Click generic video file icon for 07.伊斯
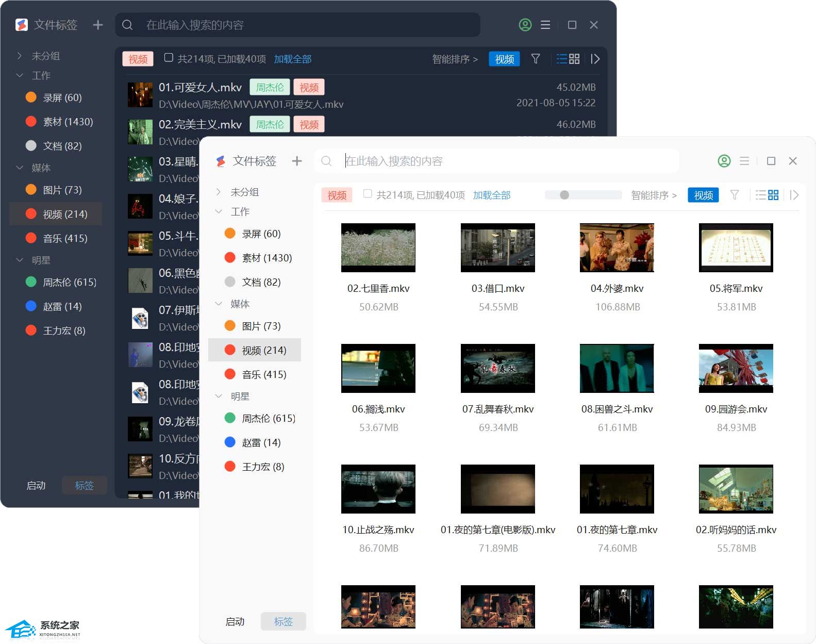Screen dimensions: 816x644 click(x=140, y=318)
